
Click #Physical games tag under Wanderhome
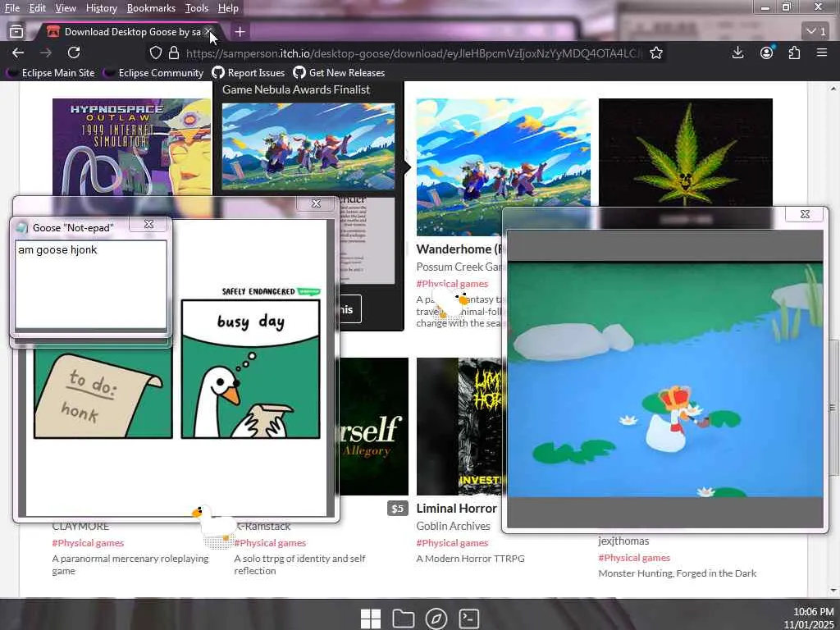click(x=452, y=284)
